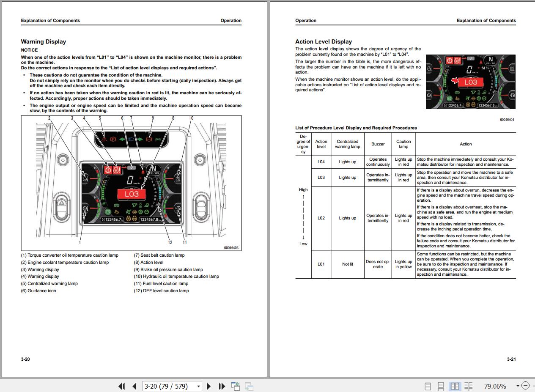Click the 'Not lit' cell in the table
Viewport: 535px width, 392px height.
[348, 264]
